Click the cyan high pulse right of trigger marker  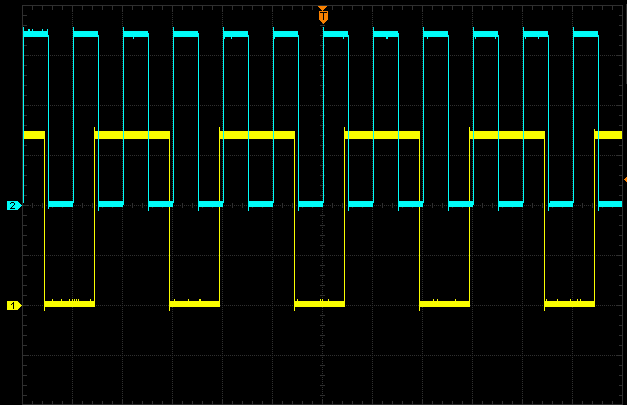click(x=335, y=34)
